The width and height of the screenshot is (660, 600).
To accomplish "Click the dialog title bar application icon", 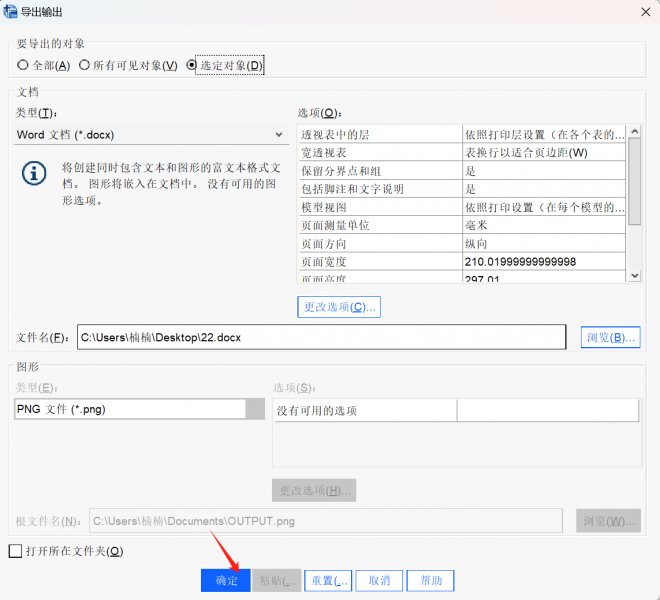I will pos(10,11).
